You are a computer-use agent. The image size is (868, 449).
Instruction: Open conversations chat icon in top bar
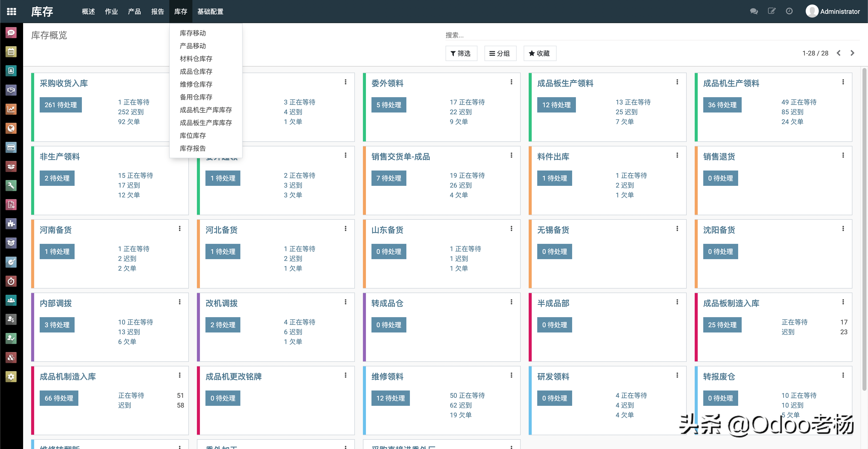[754, 12]
